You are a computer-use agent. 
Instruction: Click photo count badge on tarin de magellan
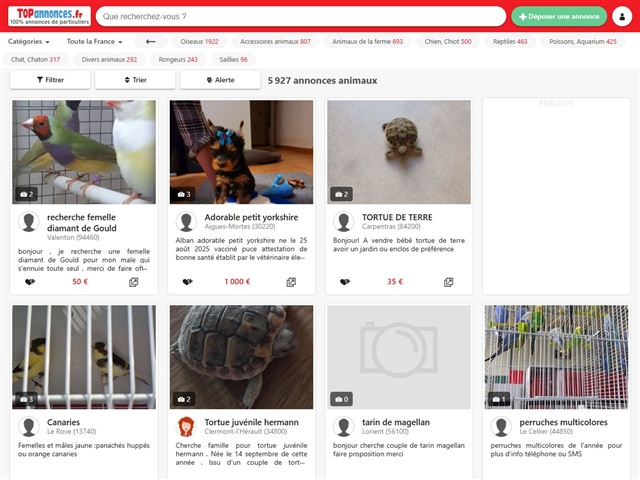[x=342, y=399]
